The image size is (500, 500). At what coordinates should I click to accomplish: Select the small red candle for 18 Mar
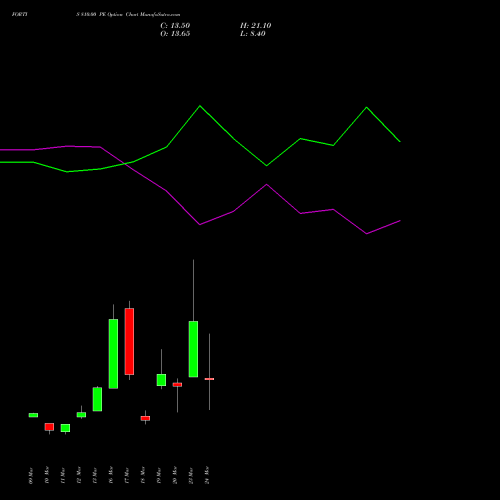(x=145, y=418)
